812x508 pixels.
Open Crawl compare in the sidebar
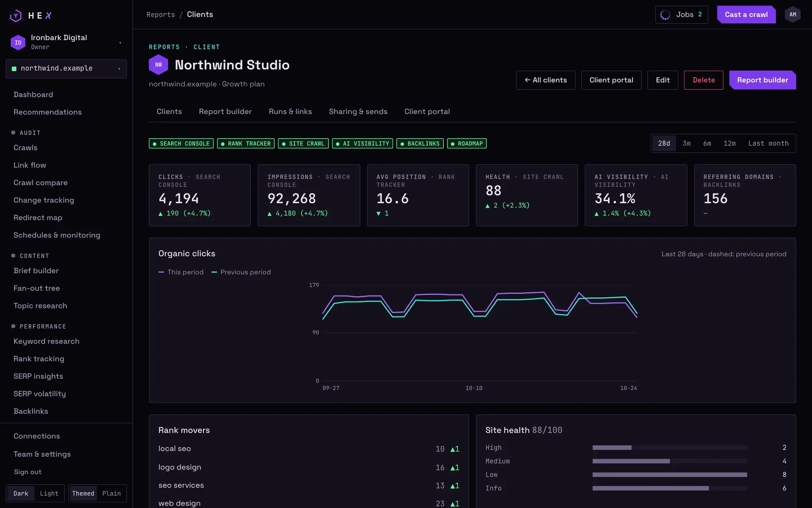point(41,183)
